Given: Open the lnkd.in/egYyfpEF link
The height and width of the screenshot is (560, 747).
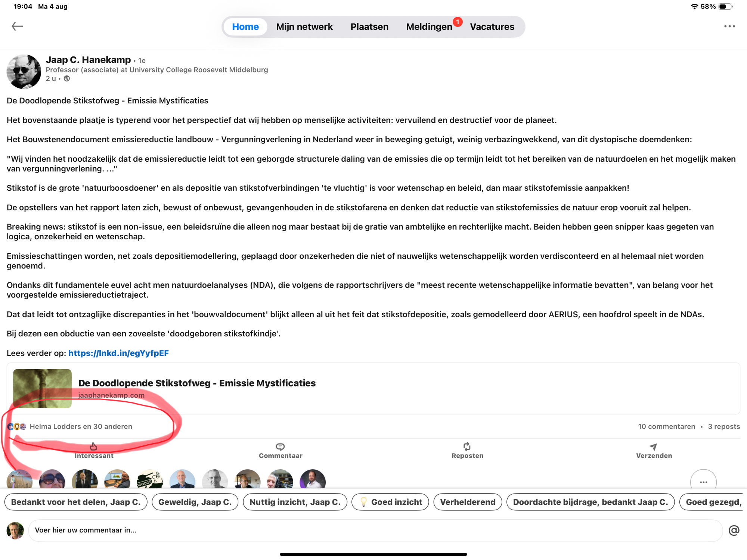Looking at the screenshot, I should click(118, 353).
